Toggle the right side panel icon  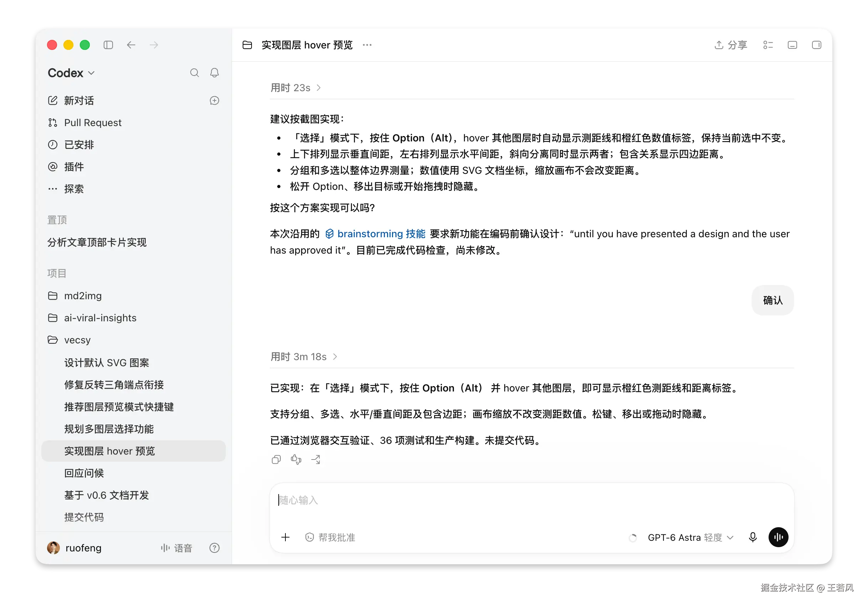click(x=817, y=45)
